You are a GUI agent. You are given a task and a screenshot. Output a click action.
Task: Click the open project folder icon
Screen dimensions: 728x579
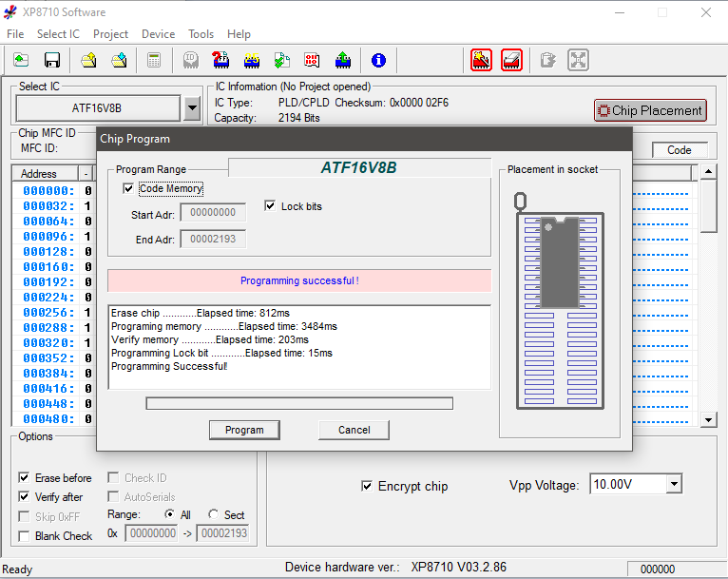pos(88,61)
